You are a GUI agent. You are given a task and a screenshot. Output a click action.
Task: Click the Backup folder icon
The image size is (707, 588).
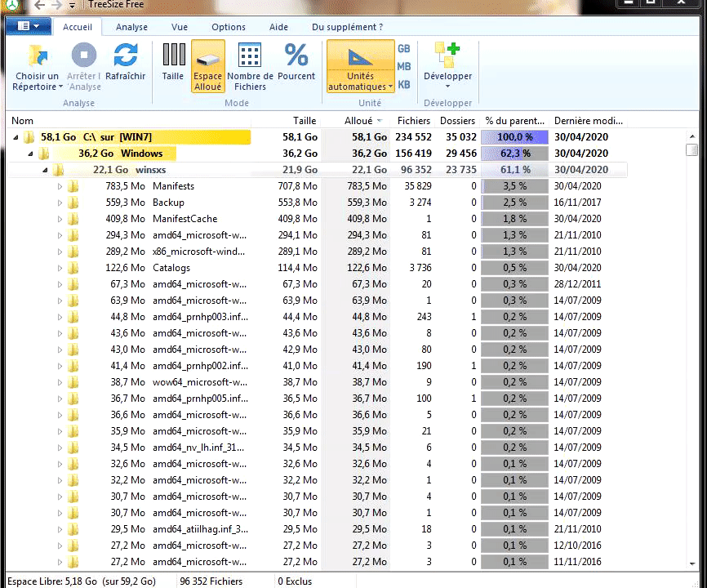click(73, 203)
